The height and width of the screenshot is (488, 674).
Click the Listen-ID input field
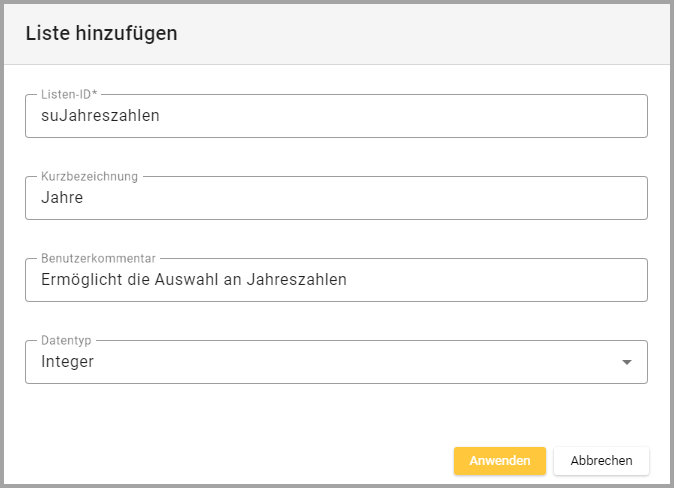tap(336, 116)
